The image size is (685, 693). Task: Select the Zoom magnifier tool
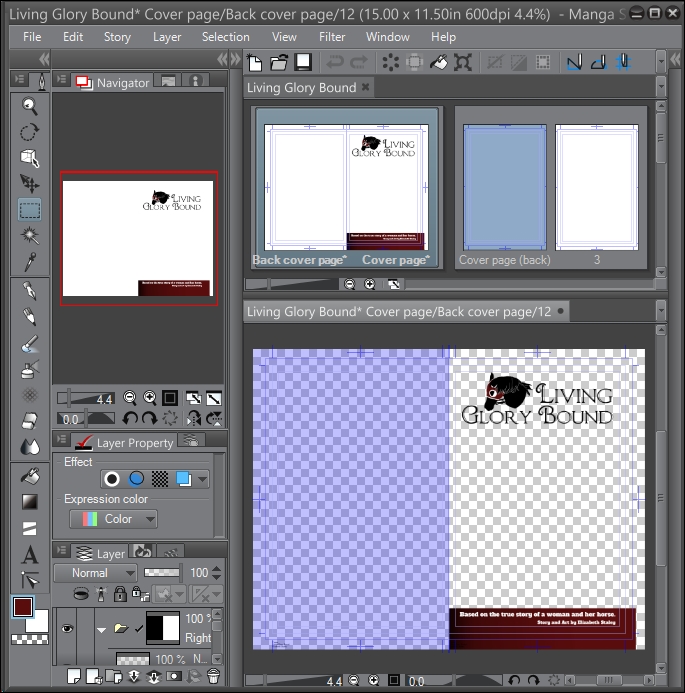(x=30, y=106)
